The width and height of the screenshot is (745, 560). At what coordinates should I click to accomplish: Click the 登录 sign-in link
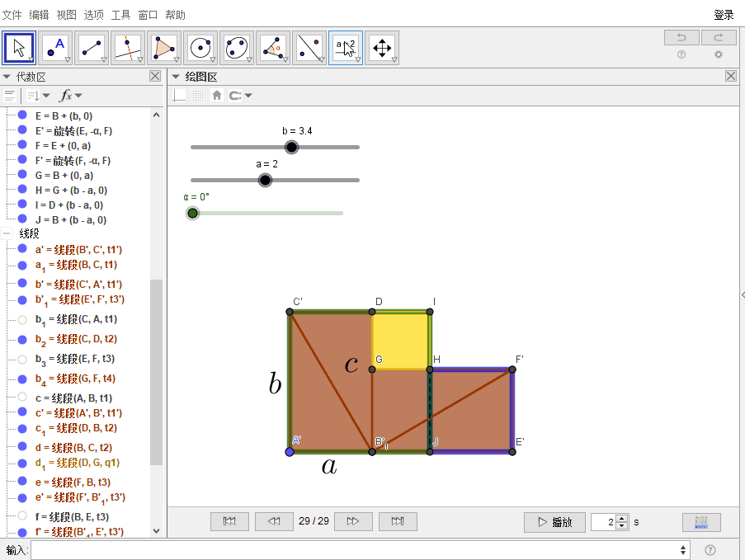[x=723, y=15]
